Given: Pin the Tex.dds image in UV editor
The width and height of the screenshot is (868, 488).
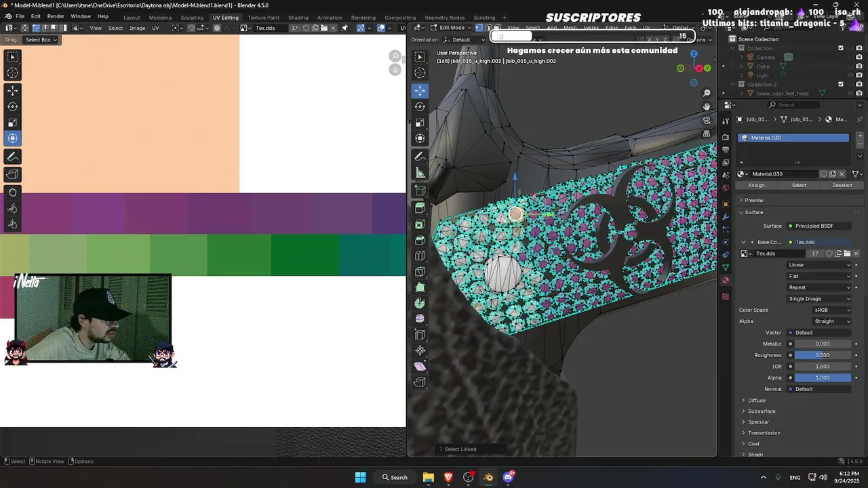Looking at the screenshot, I should click(x=344, y=28).
